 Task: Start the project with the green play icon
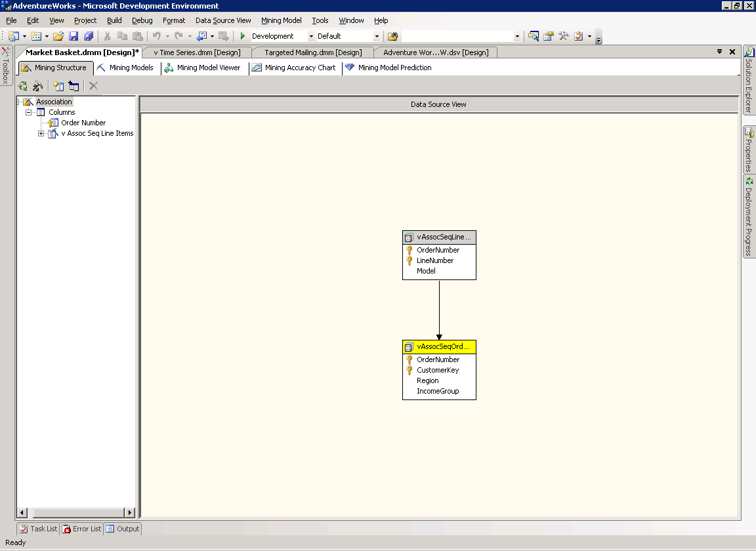(x=243, y=36)
